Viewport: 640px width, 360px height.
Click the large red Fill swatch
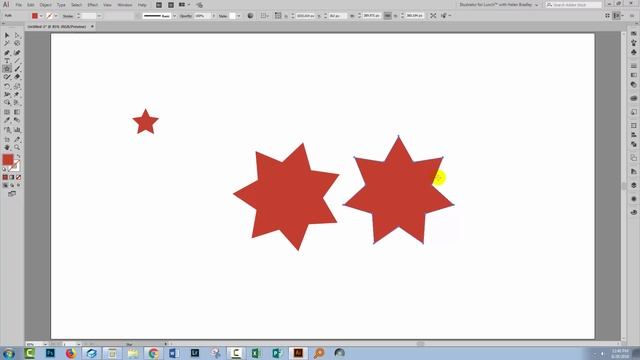coord(8,160)
